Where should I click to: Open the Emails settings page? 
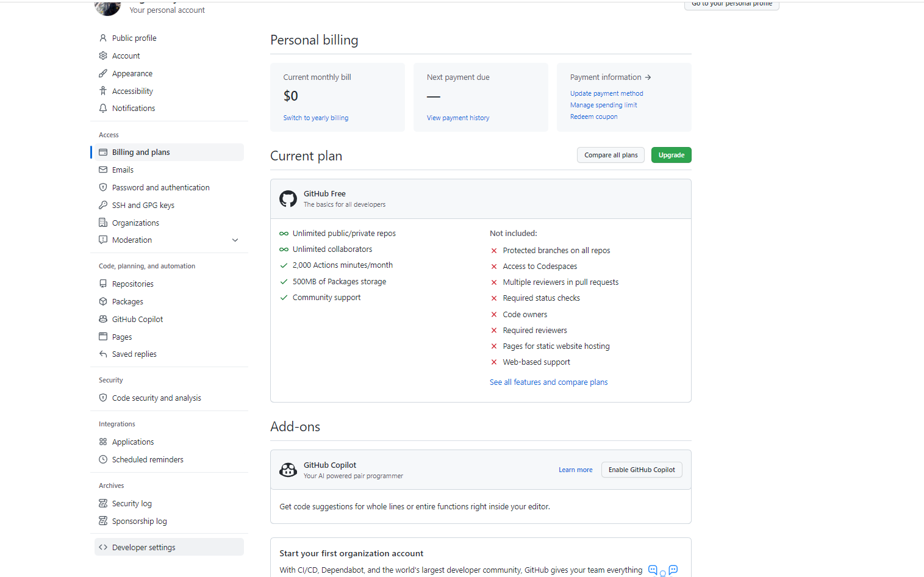[170, 170]
